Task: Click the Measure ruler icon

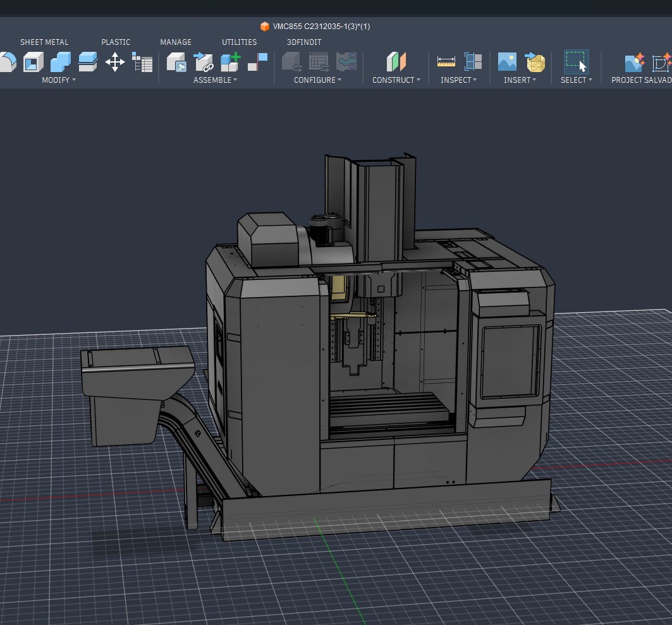Action: (x=446, y=62)
